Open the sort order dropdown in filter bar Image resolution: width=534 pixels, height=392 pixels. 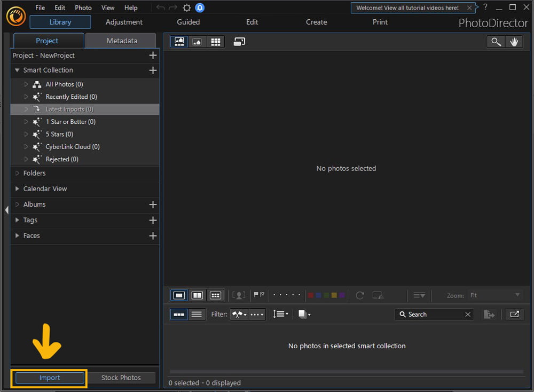pos(280,314)
